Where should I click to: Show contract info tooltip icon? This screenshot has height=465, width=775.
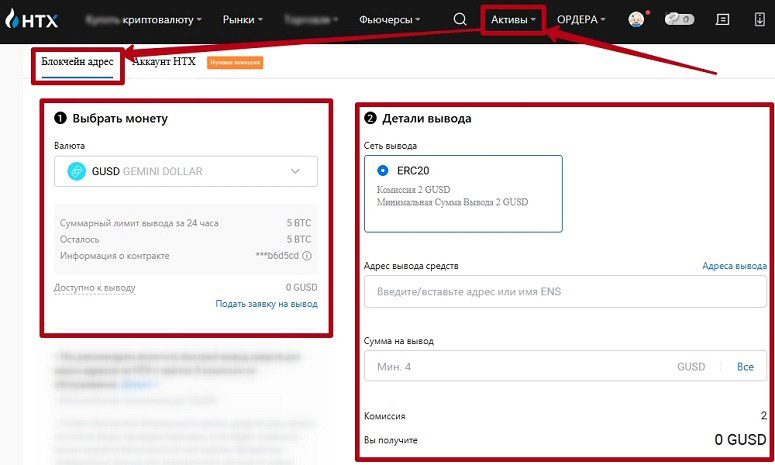tap(307, 256)
